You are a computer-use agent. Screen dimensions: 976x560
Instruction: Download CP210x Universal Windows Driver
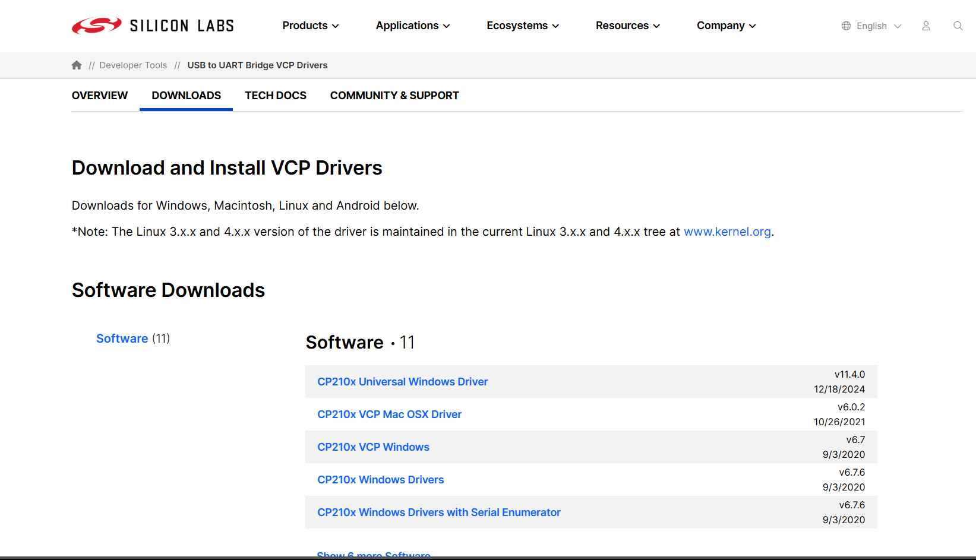[x=403, y=382]
